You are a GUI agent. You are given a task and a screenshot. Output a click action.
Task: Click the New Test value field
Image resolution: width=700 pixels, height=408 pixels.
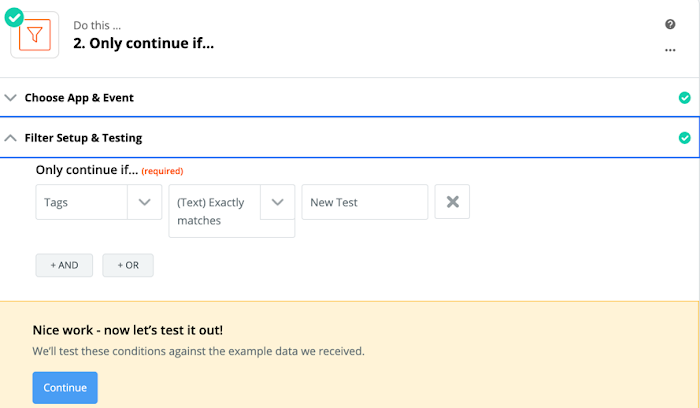point(365,202)
